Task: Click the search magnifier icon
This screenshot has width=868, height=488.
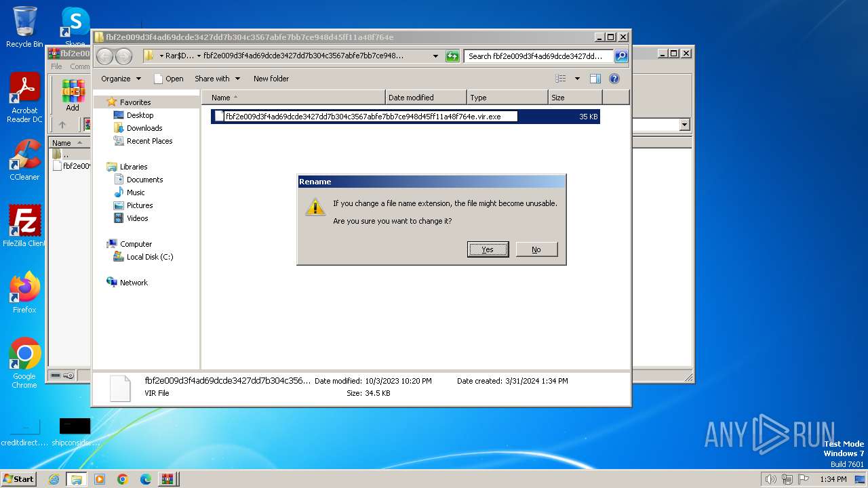Action: click(x=620, y=56)
